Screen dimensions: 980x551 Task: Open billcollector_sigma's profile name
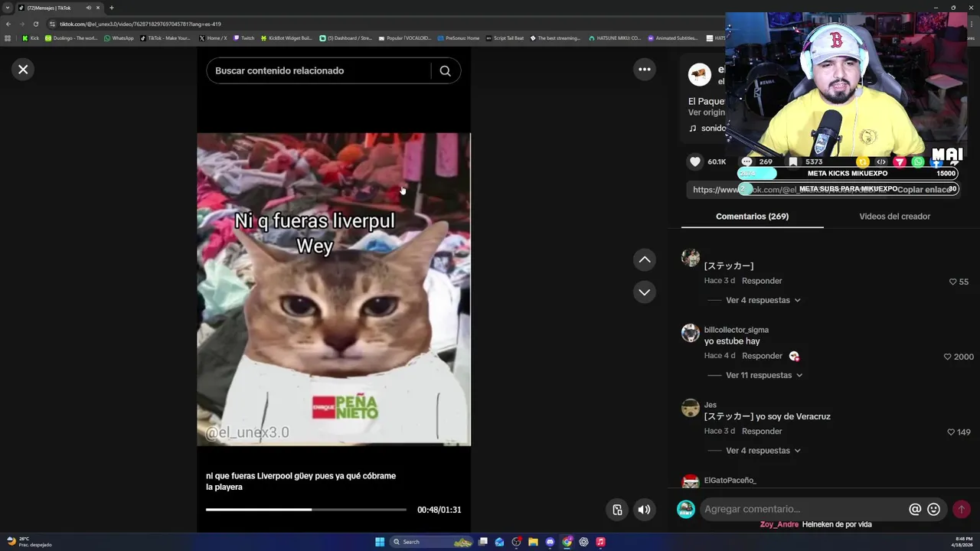coord(736,330)
